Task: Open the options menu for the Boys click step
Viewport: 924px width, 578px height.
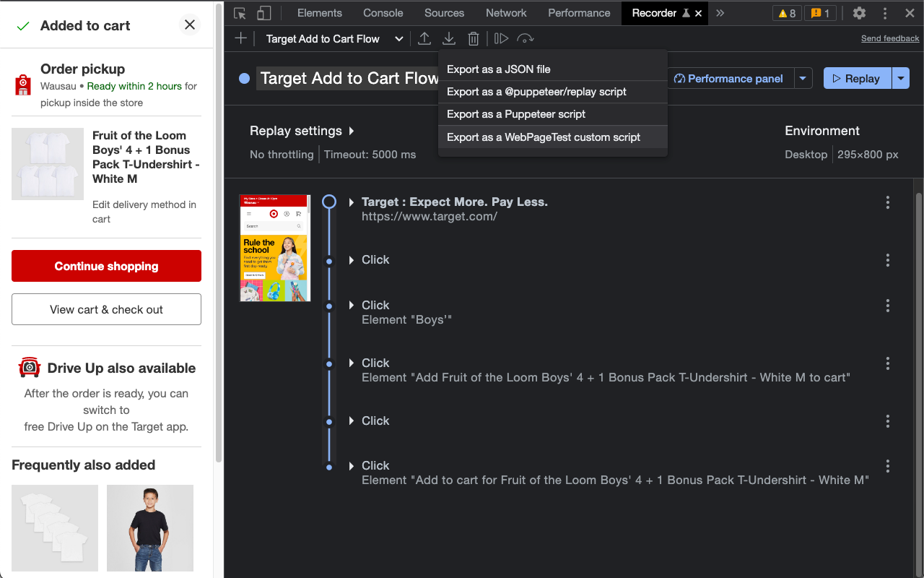Action: (887, 306)
